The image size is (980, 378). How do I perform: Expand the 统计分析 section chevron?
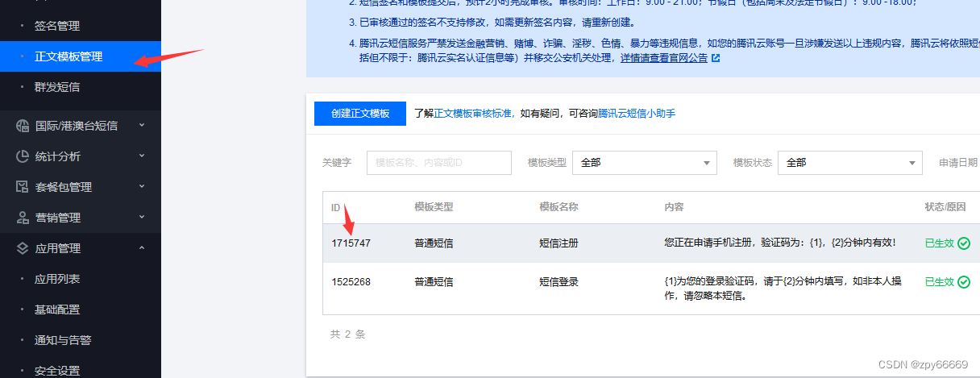[142, 156]
